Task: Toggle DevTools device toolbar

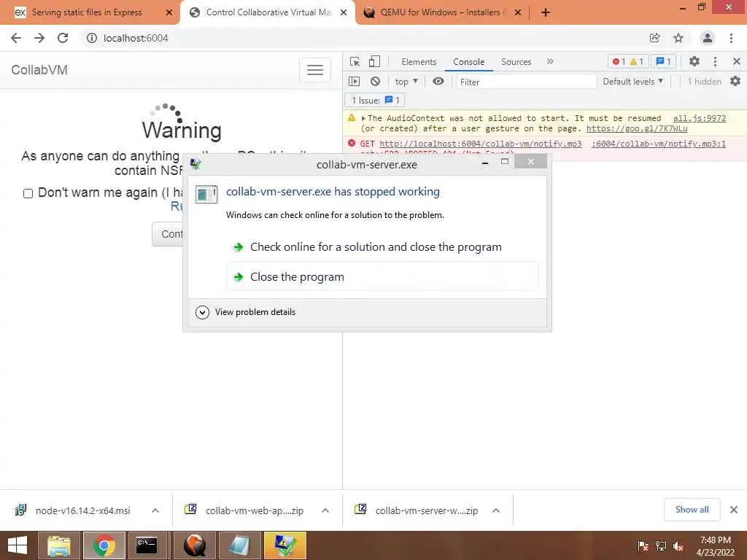Action: click(x=374, y=61)
